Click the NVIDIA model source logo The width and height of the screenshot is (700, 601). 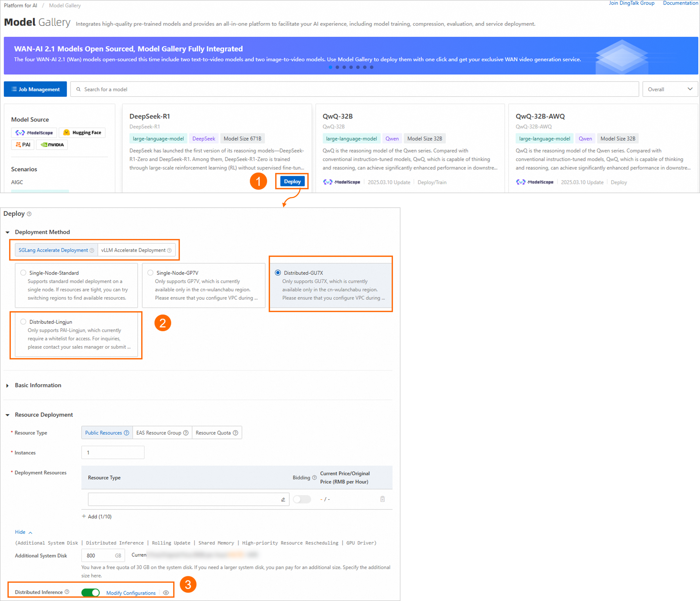52,144
